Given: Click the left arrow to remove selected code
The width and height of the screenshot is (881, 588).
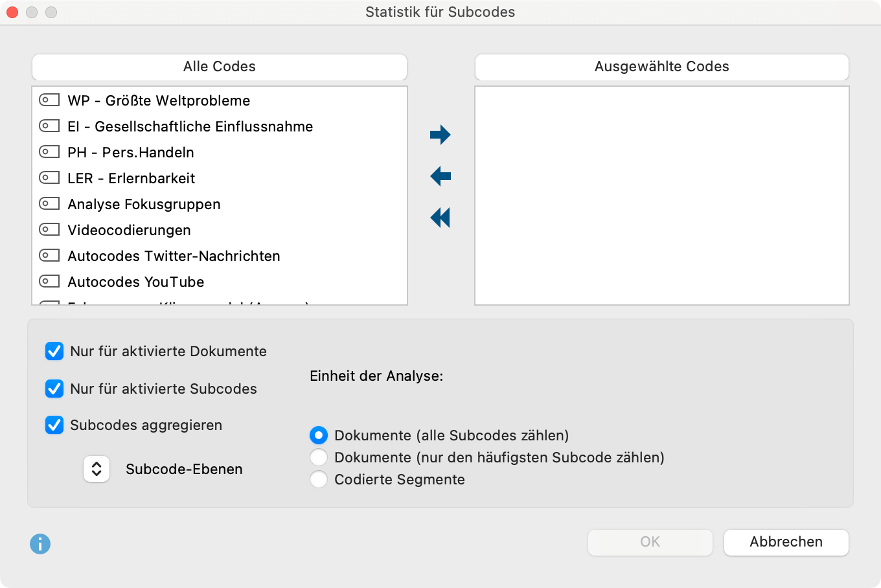Looking at the screenshot, I should (440, 176).
